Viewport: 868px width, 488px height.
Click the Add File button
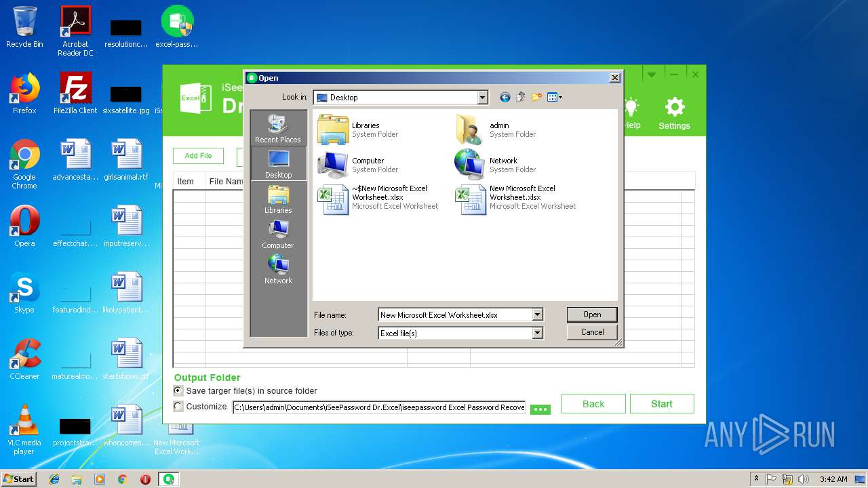coord(198,156)
